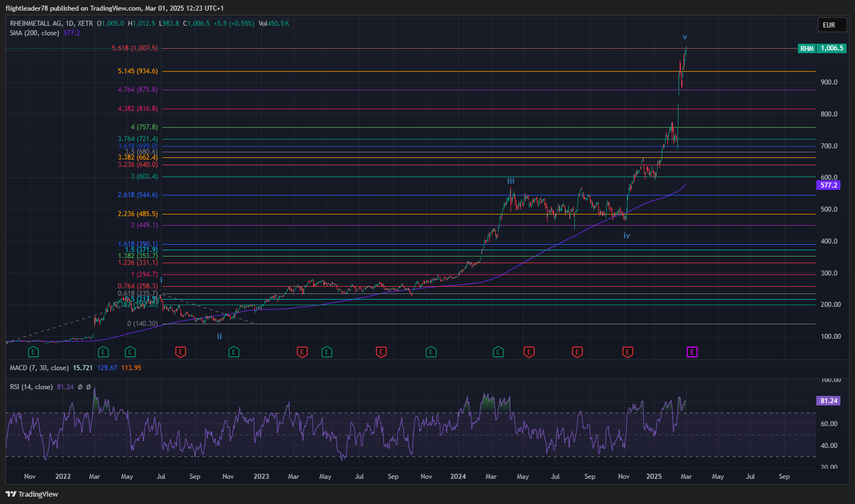Click the 60.00 level on the RSI scale
The image size is (855, 504).
[x=829, y=424]
